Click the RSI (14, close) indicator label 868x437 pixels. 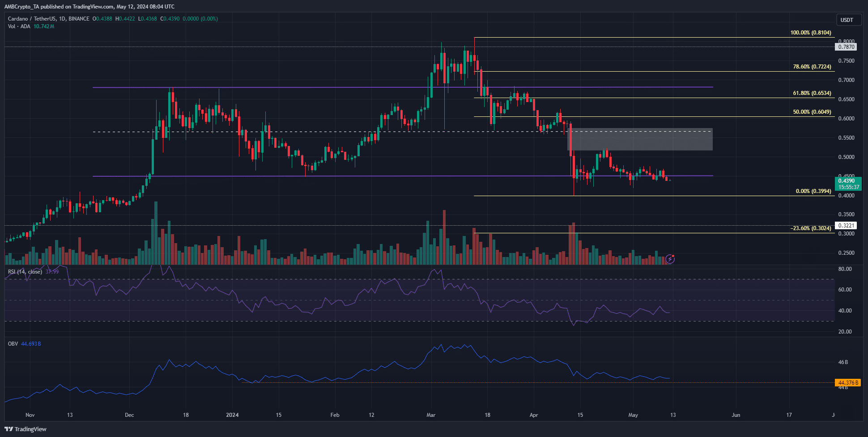point(25,272)
